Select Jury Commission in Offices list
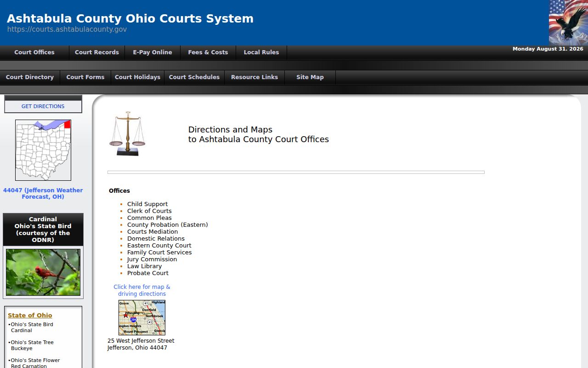 [152, 259]
